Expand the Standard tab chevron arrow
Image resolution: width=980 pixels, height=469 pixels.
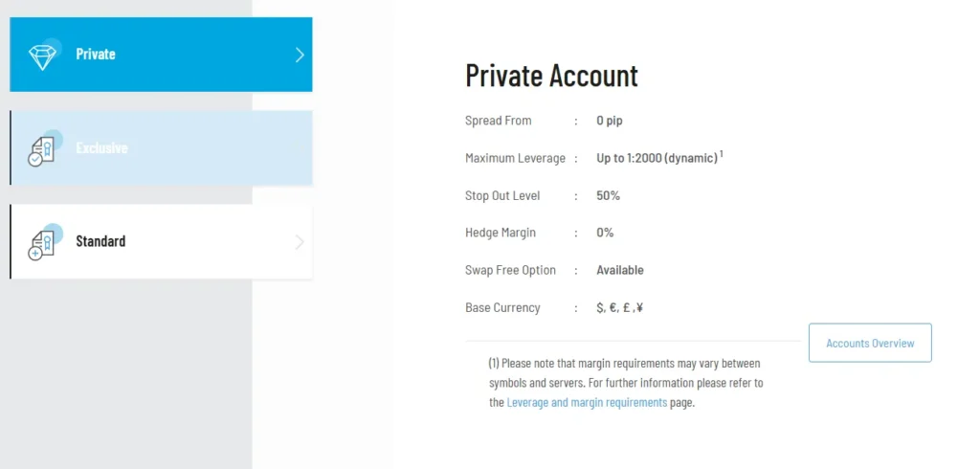coord(299,242)
